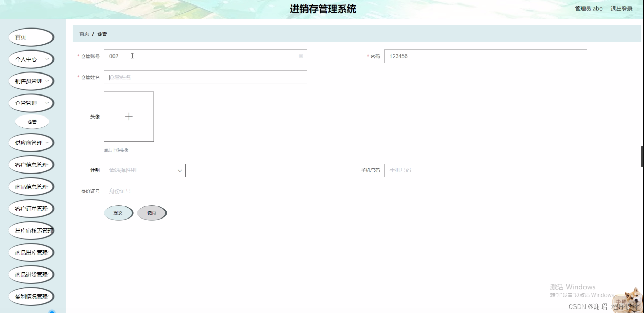Click the 管理员 abo user label
Image resolution: width=644 pixels, height=313 pixels.
589,9
